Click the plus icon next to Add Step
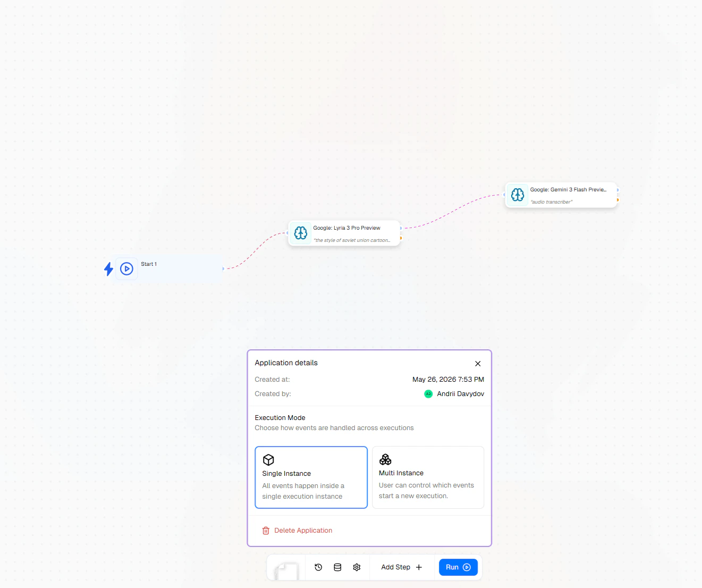The width and height of the screenshot is (702, 588). (419, 567)
